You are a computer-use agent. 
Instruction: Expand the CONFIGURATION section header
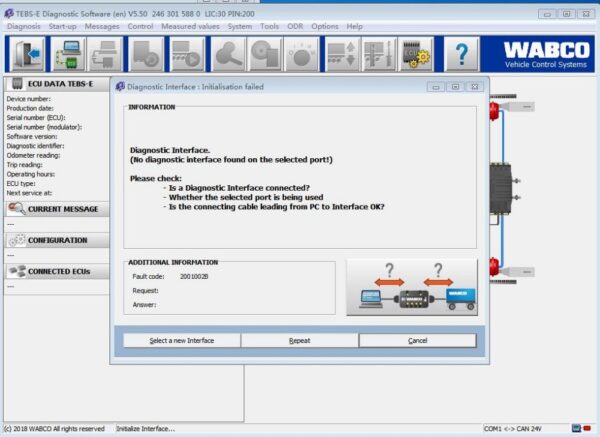57,240
